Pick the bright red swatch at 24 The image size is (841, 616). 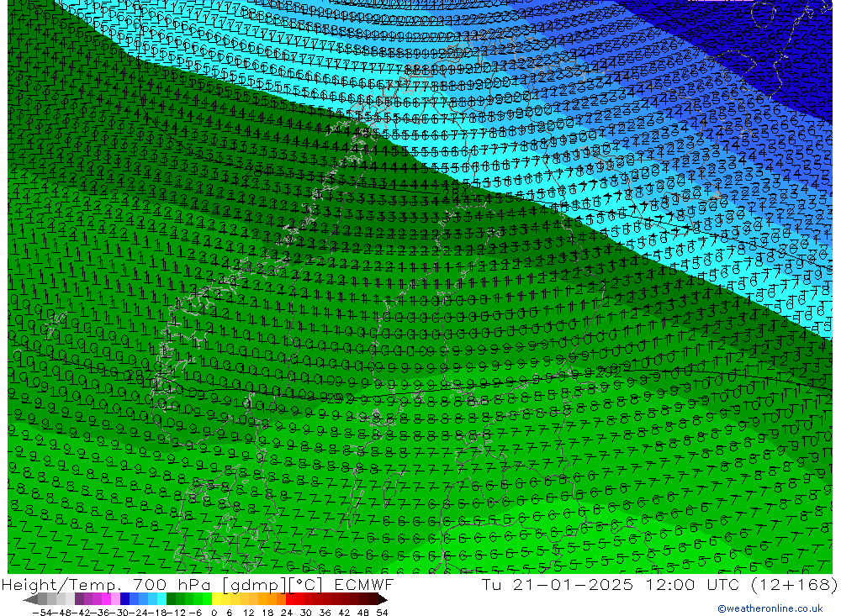pos(290,599)
